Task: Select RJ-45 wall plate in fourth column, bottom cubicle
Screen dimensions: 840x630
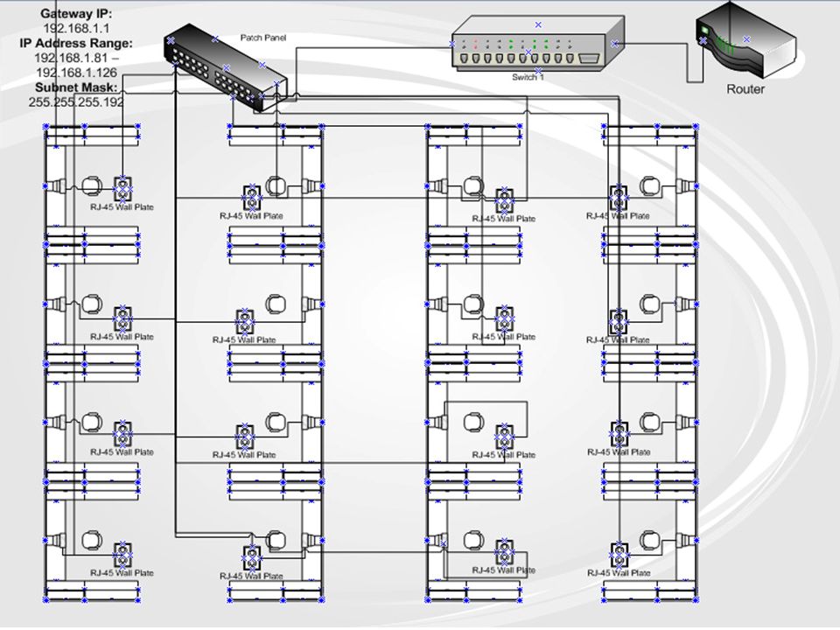Action: click(619, 555)
